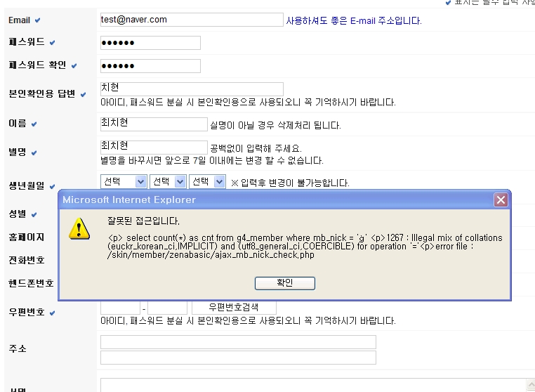Click the checkmark icon next to 패스워드 확인
This screenshot has height=392, width=535.
tap(74, 65)
